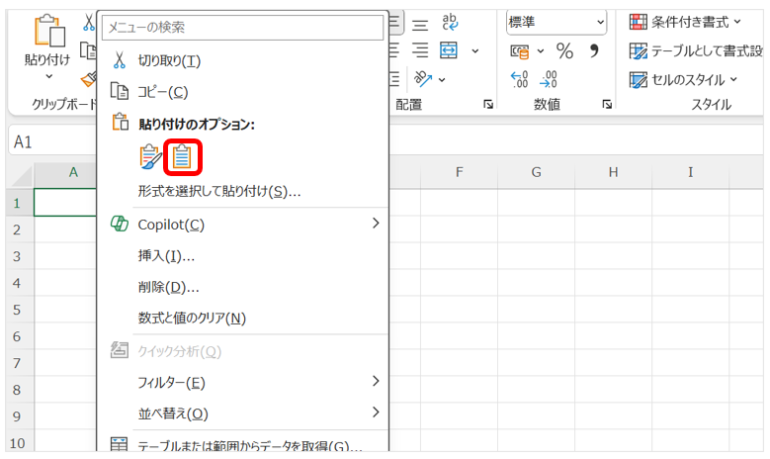770x459 pixels.
Task: Click the Paste clipboard icon in the ribbon
Action: coord(49,32)
